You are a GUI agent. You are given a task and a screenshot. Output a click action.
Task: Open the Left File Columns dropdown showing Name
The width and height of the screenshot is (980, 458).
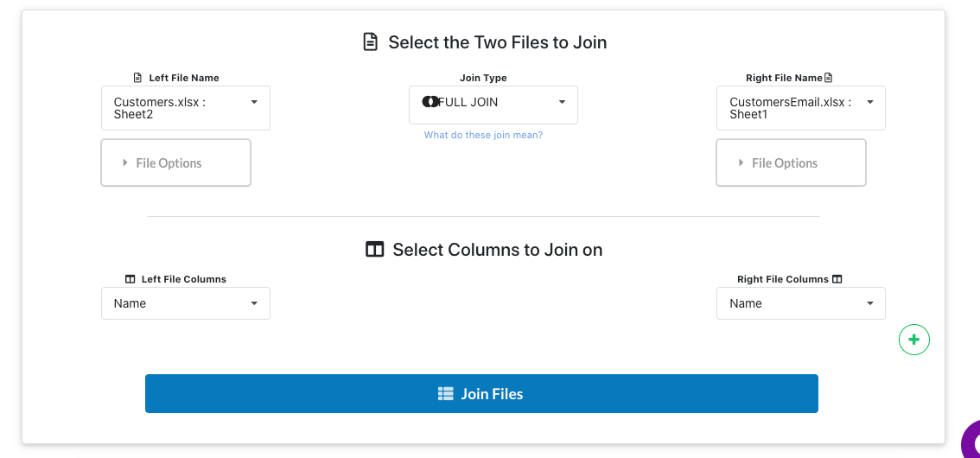[x=186, y=303]
